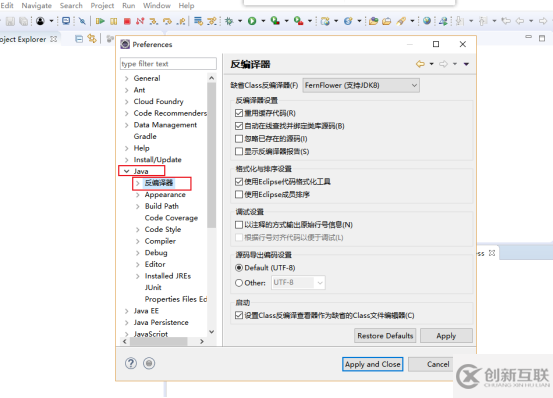Click the type filter text field
553x398 pixels.
tap(168, 64)
